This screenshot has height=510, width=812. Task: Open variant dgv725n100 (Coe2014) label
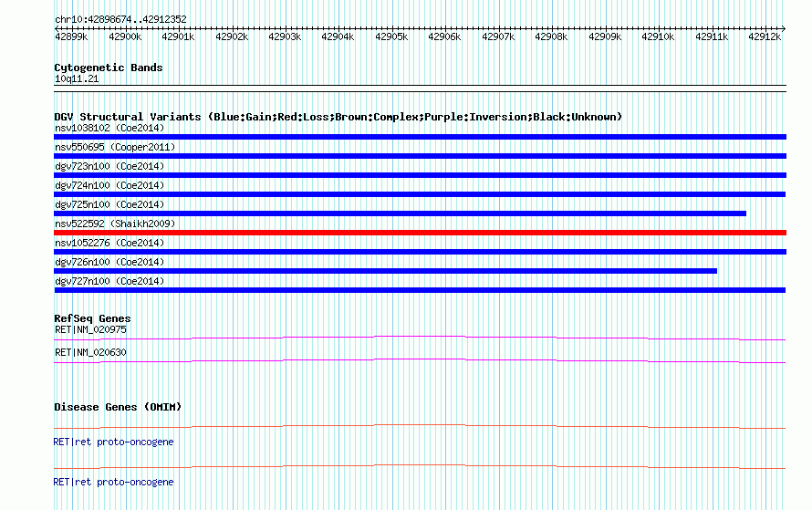click(x=109, y=204)
